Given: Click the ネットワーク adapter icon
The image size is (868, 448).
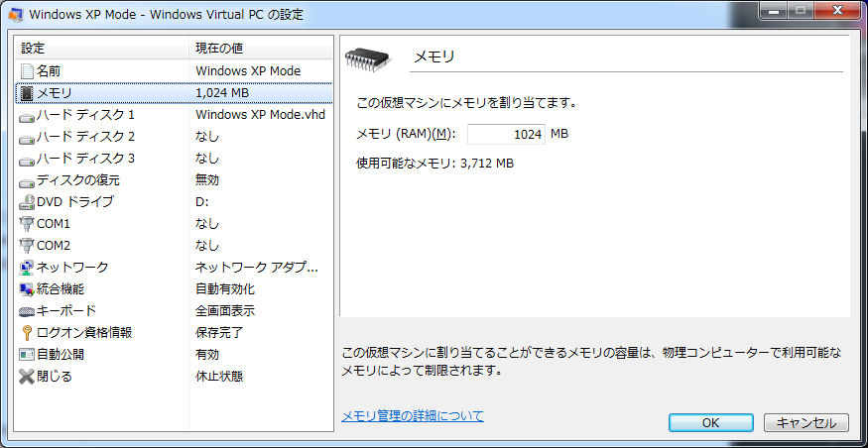Looking at the screenshot, I should tap(27, 268).
